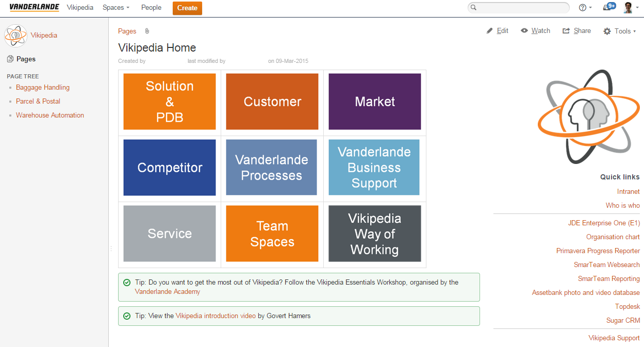Open Primavera Progress Reporter link
The height and width of the screenshot is (347, 644).
(x=598, y=251)
